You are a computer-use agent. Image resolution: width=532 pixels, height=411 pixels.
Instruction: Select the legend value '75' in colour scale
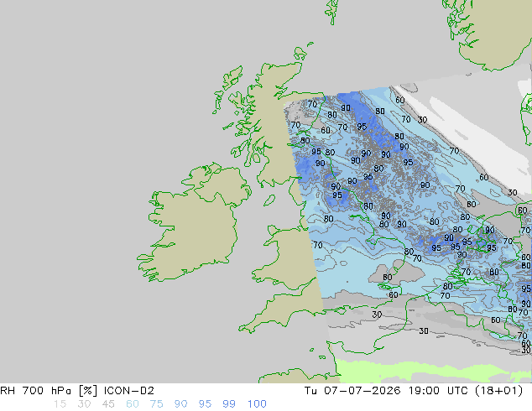click(x=156, y=404)
